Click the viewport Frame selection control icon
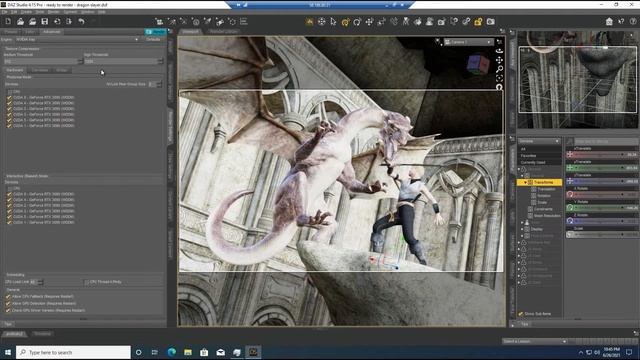The image size is (640, 360). (x=499, y=78)
